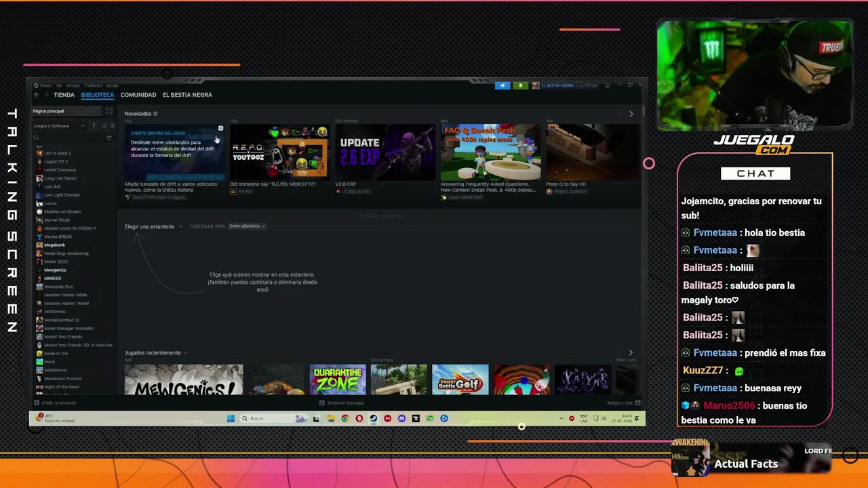Select Mortal Kombat 11 in list

click(61, 320)
